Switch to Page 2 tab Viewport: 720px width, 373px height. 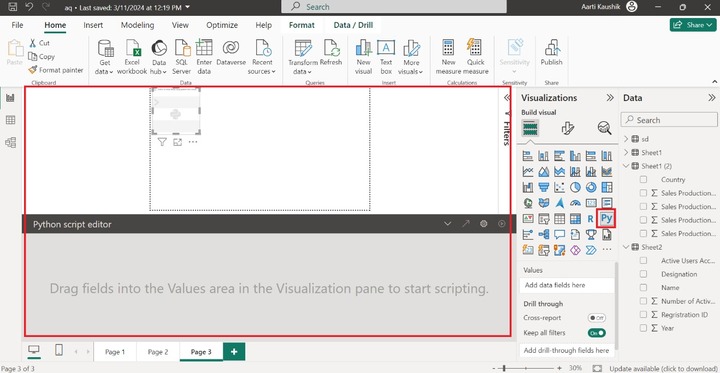(158, 352)
